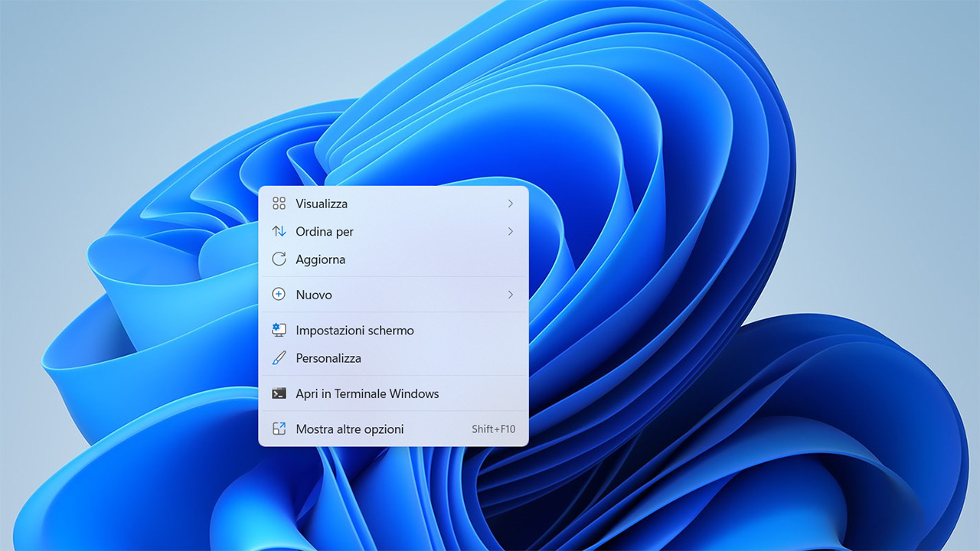The width and height of the screenshot is (980, 551).
Task: Click the Aggiorna refresh icon
Action: point(279,259)
